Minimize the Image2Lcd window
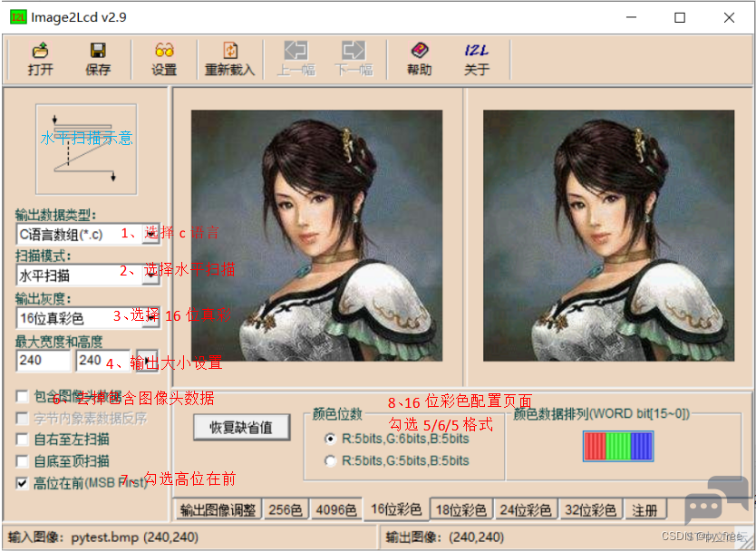Image resolution: width=756 pixels, height=551 pixels. pos(631,17)
